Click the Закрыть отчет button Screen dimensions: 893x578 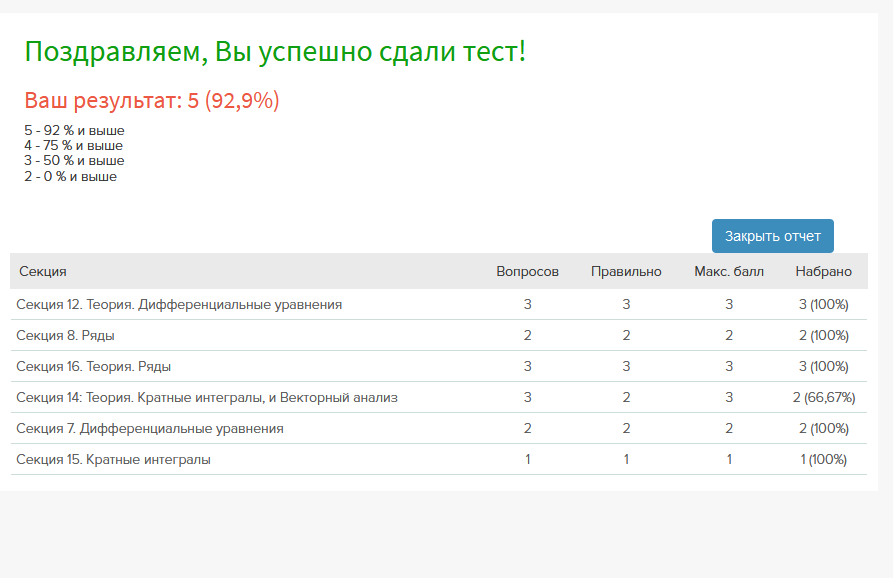click(772, 236)
